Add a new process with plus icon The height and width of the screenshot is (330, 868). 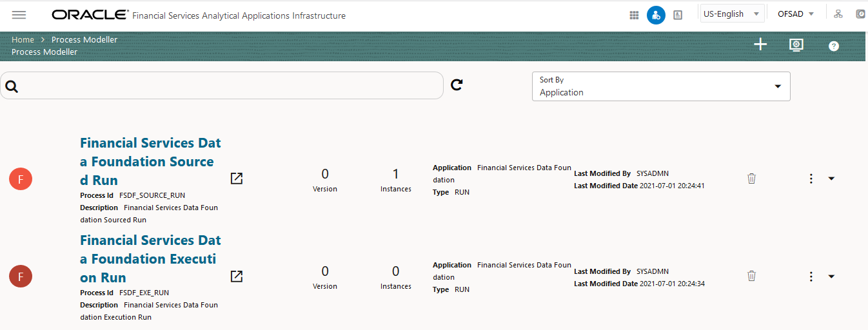tap(760, 44)
